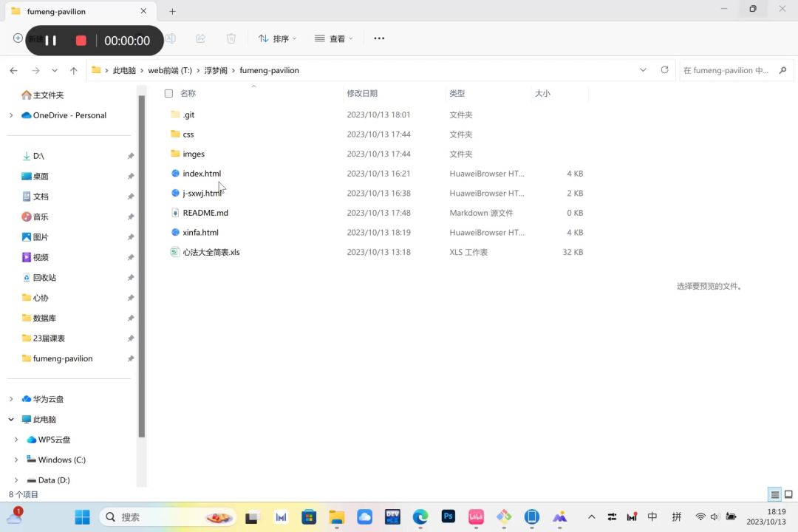Pause the screen recording
Screen dimensions: 798x532
[51, 41]
